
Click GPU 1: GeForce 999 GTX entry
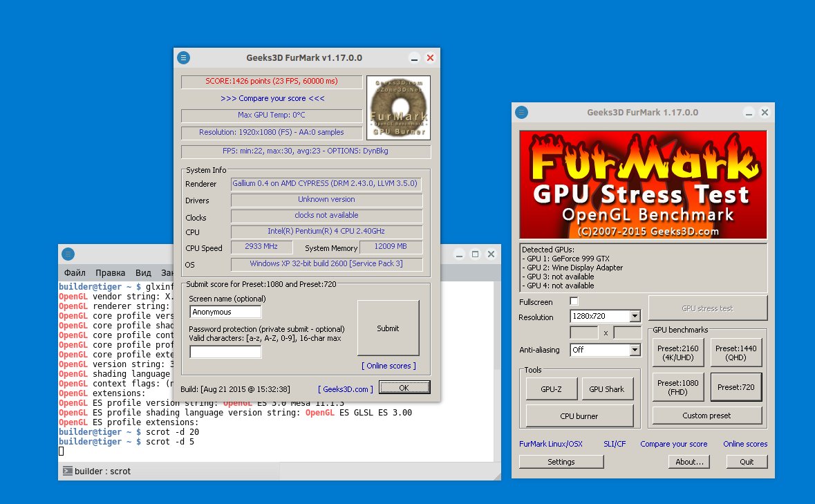[565, 259]
